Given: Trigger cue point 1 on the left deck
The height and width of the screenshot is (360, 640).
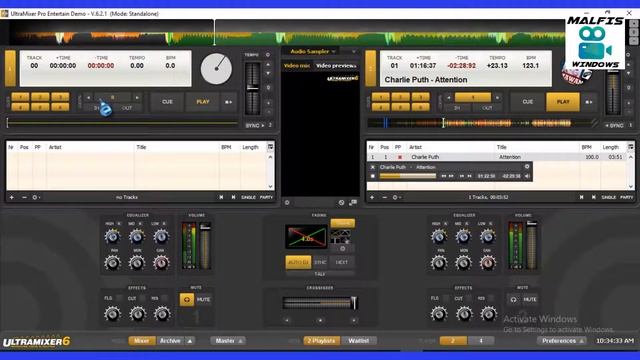Looking at the screenshot, I should click(x=20, y=97).
